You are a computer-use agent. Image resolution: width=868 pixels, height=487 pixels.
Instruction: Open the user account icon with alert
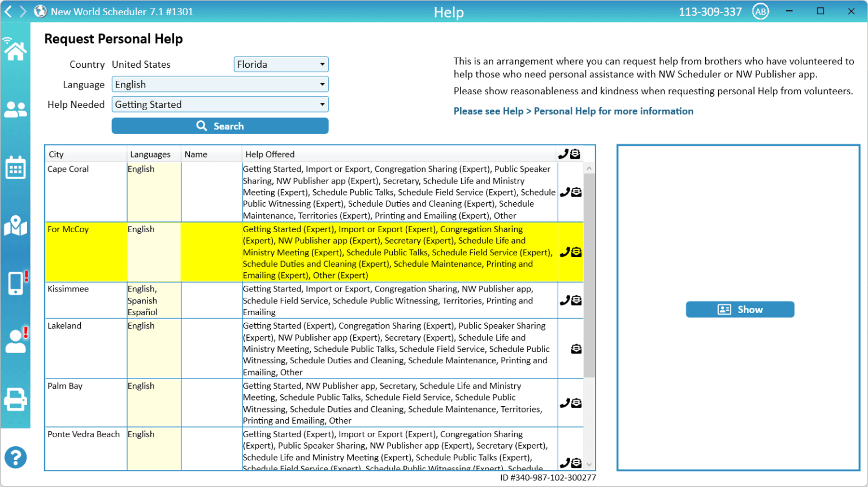pos(16,341)
